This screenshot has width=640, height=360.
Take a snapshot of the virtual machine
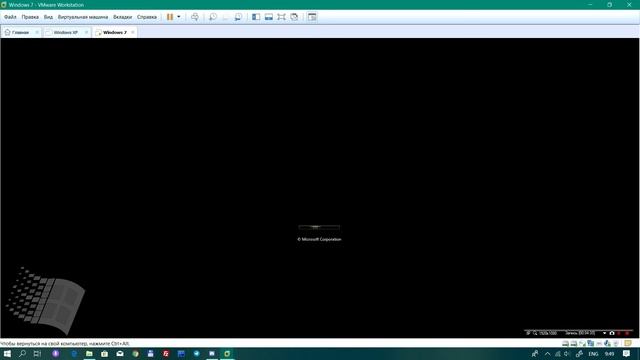[213, 17]
